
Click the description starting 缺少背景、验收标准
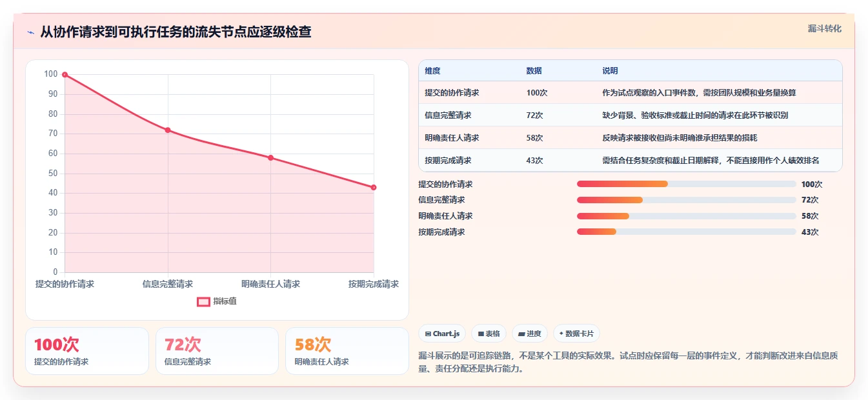coord(695,115)
